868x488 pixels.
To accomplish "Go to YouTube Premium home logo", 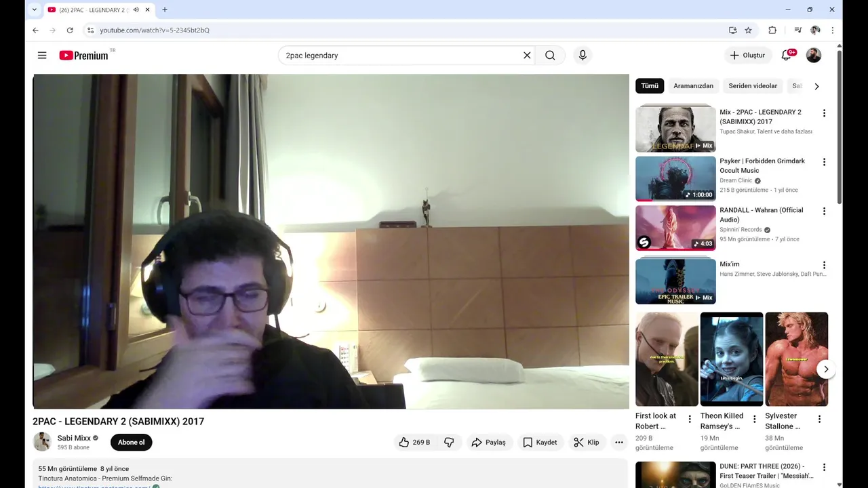I will pyautogui.click(x=83, y=56).
